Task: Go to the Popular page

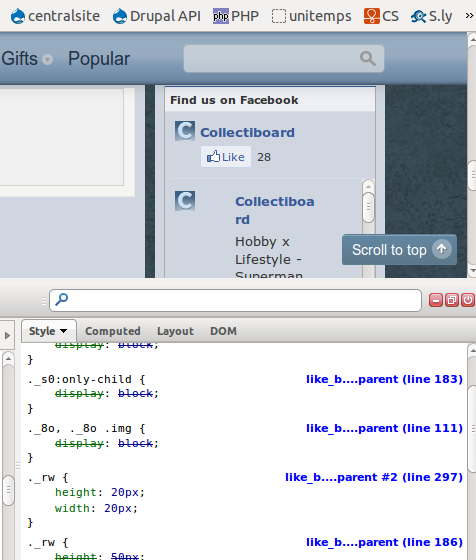Action: click(x=99, y=59)
